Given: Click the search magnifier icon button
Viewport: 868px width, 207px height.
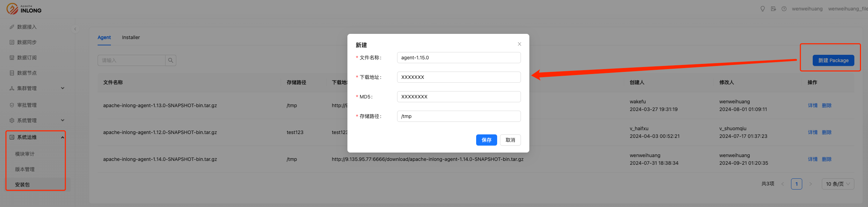Looking at the screenshot, I should coord(170,60).
